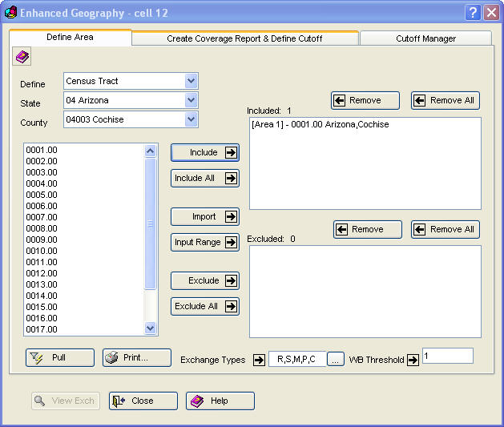Open the Cutoff Manager tab

425,38
